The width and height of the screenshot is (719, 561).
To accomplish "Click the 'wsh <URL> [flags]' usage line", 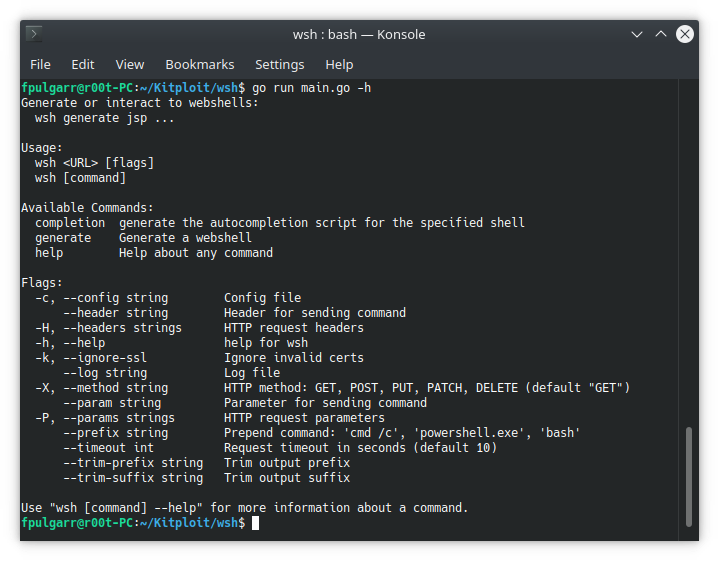I will pyautogui.click(x=94, y=163).
